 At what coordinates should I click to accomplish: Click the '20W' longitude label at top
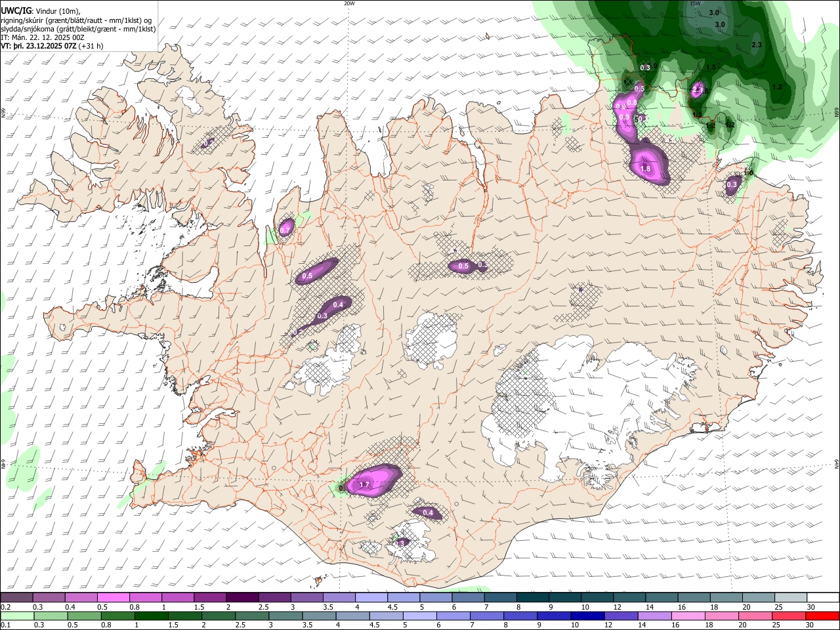pos(349,3)
